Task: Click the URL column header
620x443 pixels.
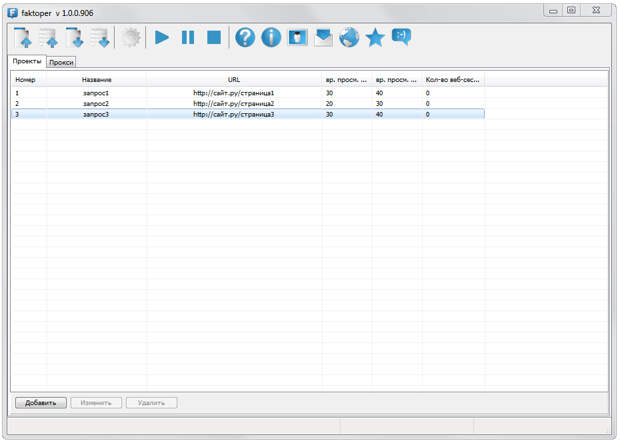Action: click(234, 79)
